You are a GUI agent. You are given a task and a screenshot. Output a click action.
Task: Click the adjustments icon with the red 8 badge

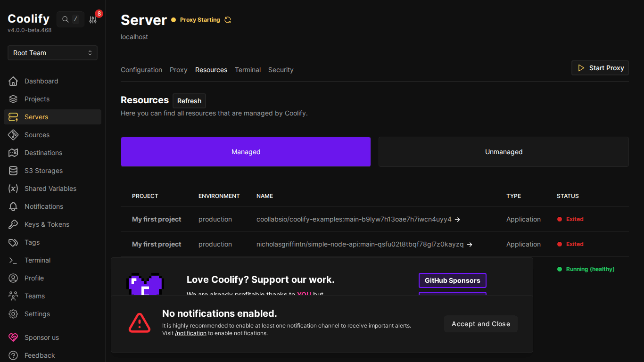(x=93, y=19)
